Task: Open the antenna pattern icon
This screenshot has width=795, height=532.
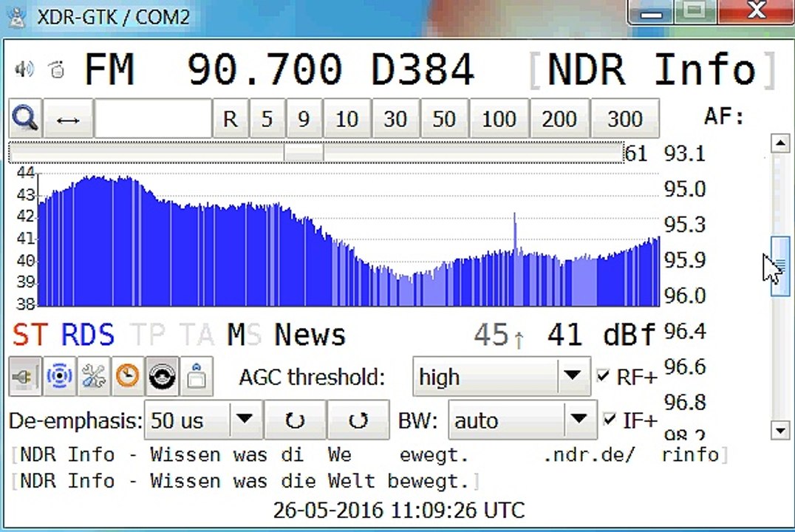Action: (60, 376)
